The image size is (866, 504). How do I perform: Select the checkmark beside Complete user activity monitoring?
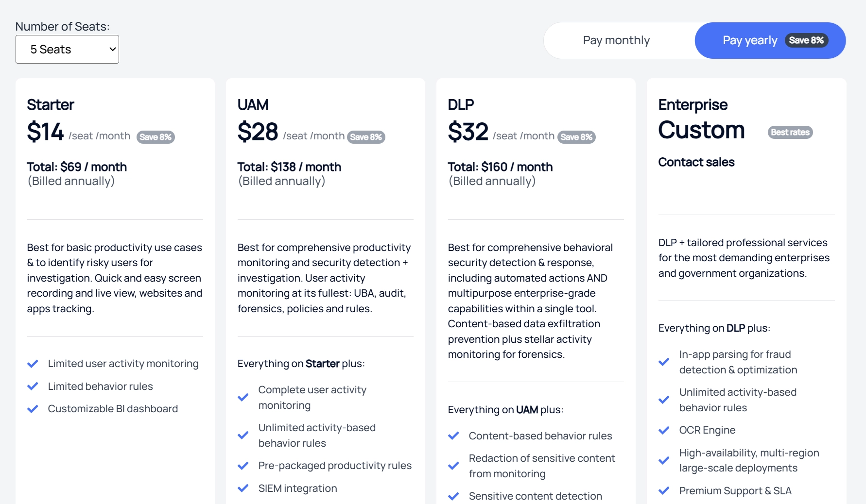[x=243, y=397]
